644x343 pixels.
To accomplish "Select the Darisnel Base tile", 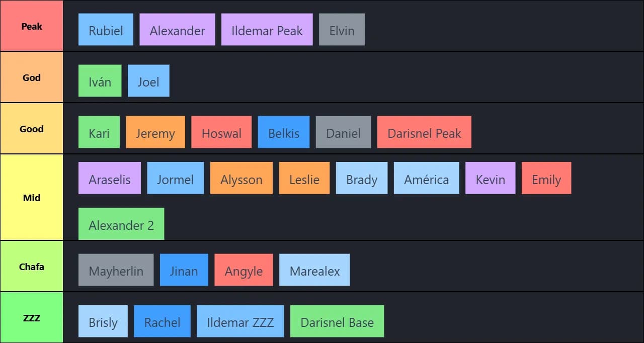I will [337, 321].
